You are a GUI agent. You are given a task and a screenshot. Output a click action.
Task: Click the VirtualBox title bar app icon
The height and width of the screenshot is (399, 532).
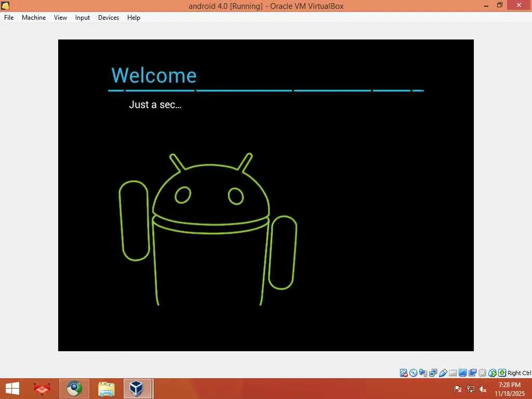[x=5, y=5]
